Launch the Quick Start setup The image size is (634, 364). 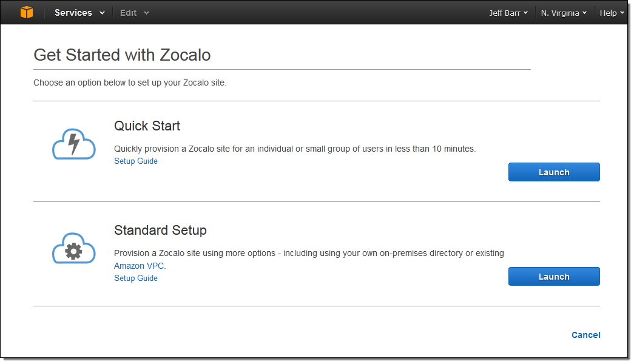553,172
